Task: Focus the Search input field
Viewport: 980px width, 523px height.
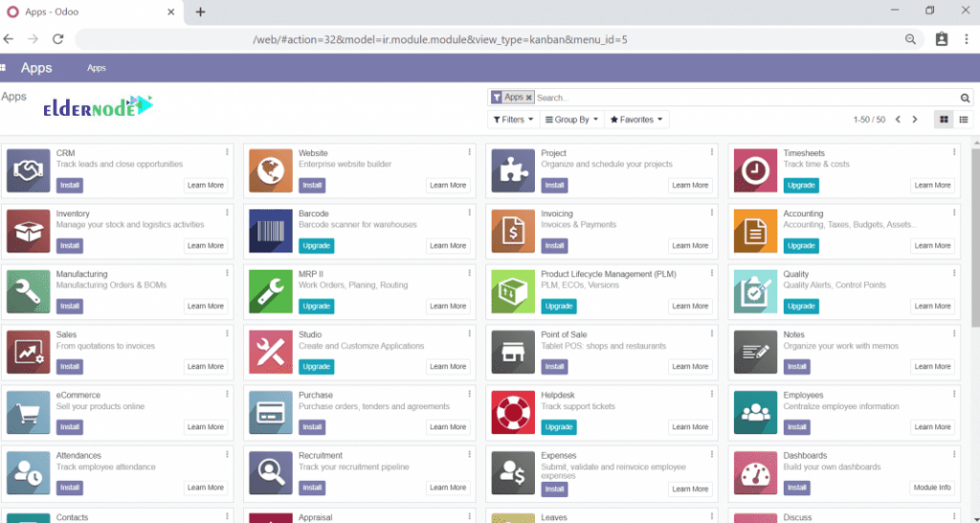Action: pos(746,98)
